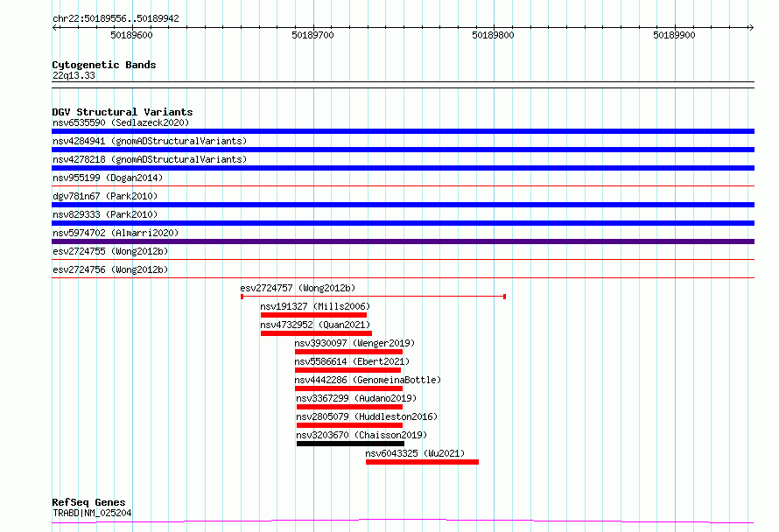Screen dimensions: 779x532
Task: Click the blue bar under nsv4284941
Action: [403, 150]
